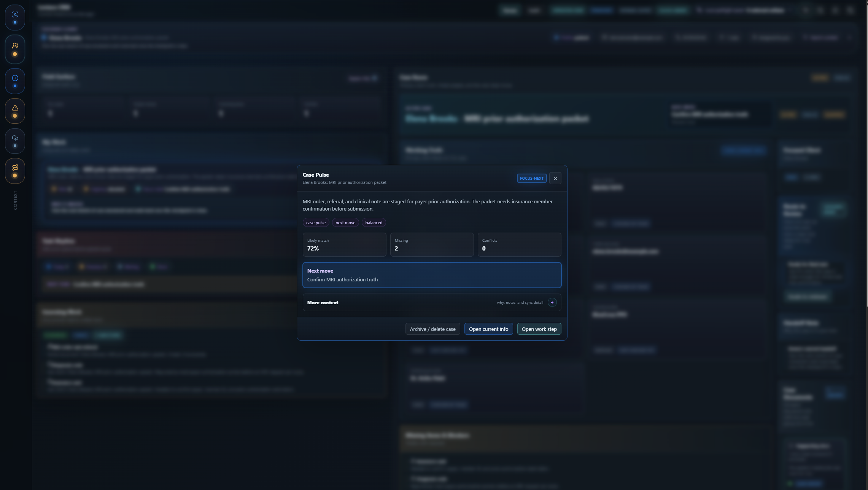
Task: Open the workflow route sidebar icon
Action: pos(15,171)
